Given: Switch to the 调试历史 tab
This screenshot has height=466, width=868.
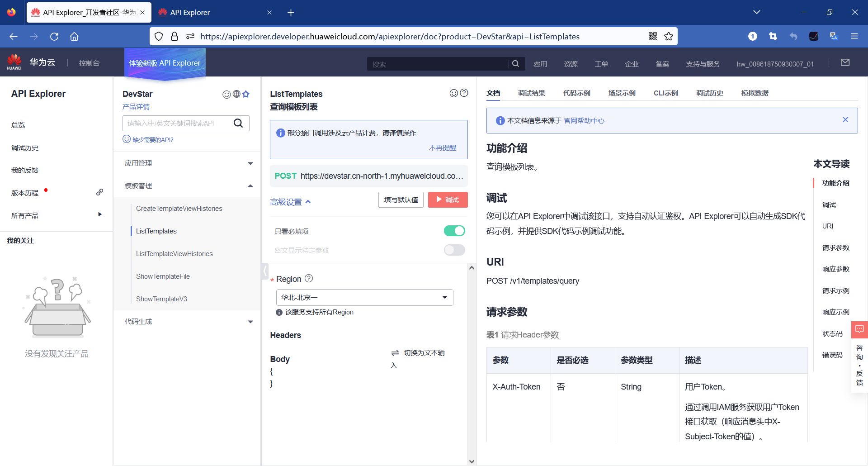Looking at the screenshot, I should [710, 93].
